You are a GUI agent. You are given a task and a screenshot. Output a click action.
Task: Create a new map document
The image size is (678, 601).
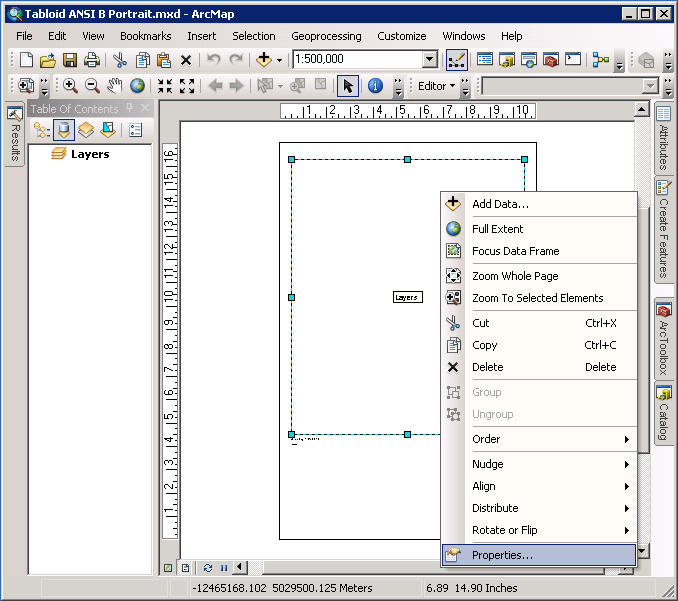[x=26, y=60]
